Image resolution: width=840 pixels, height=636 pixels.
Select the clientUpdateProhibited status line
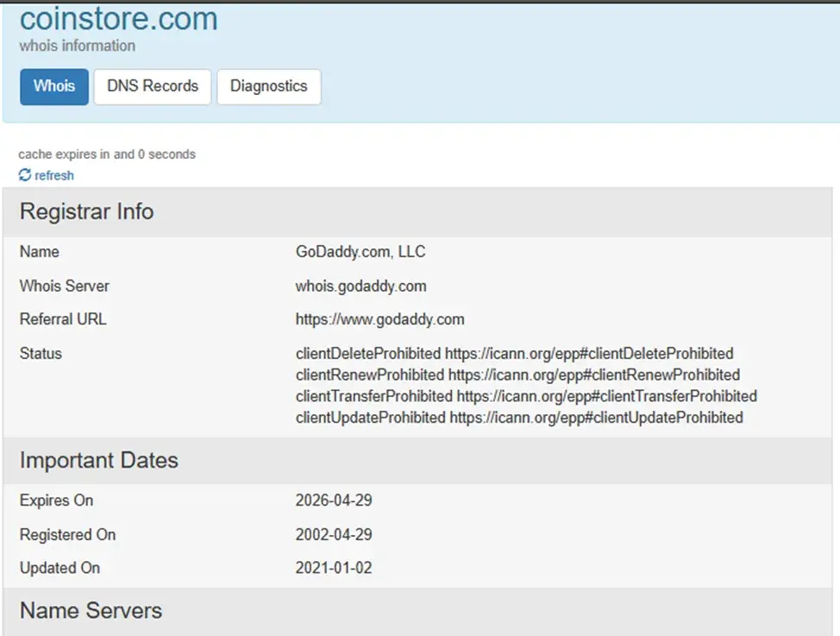[x=519, y=418]
